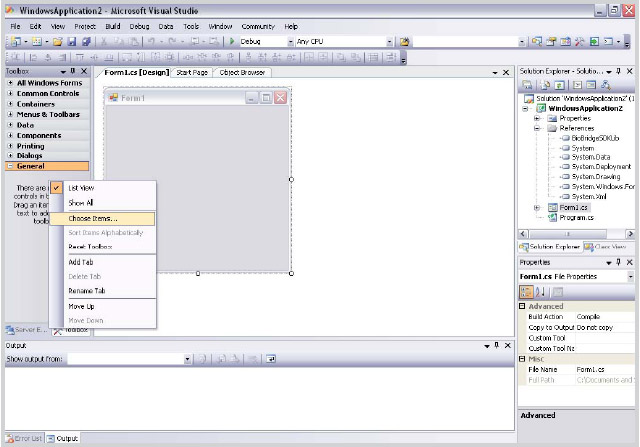Click Solution Explorer's View Class Diagram icon

click(x=606, y=85)
